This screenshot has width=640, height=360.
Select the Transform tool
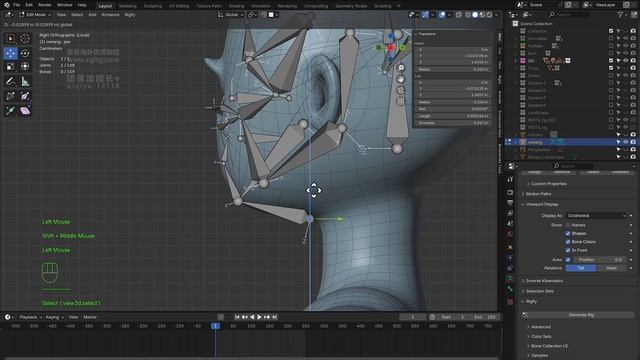(x=25, y=66)
